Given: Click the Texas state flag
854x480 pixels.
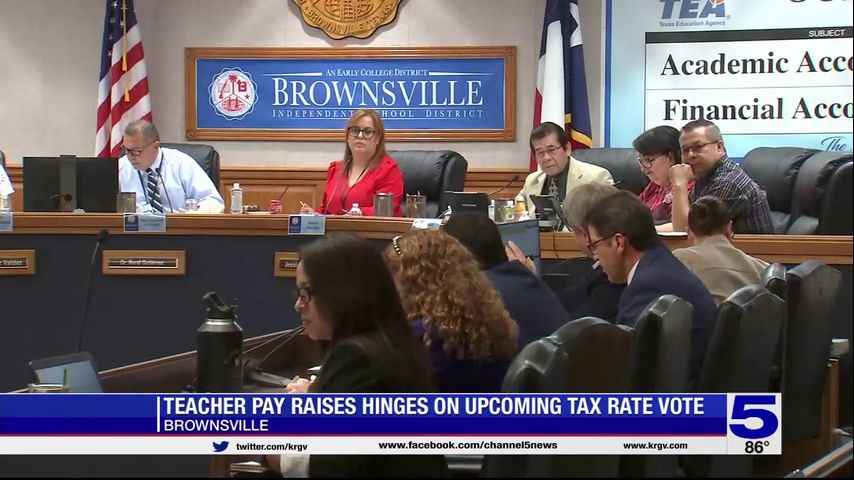Looking at the screenshot, I should click(561, 75).
